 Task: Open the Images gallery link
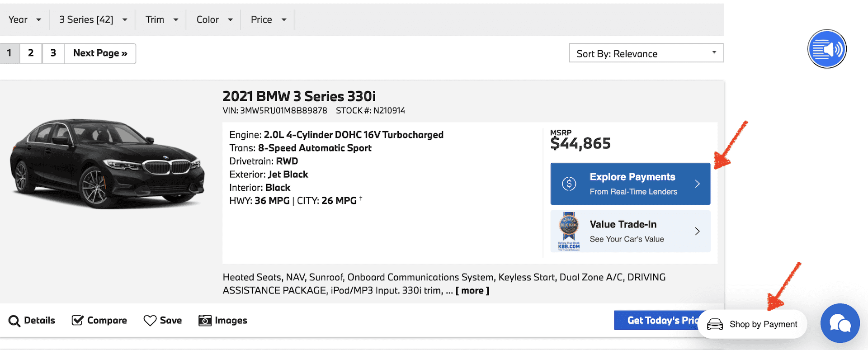[x=231, y=321]
